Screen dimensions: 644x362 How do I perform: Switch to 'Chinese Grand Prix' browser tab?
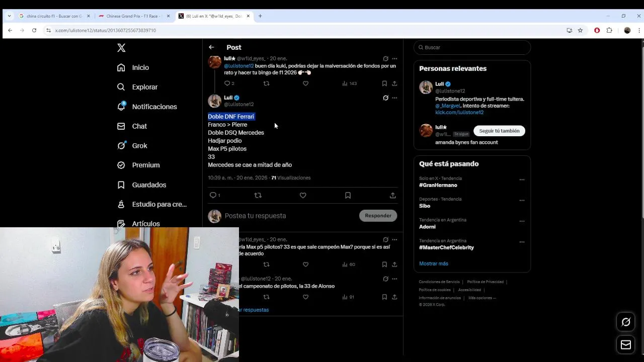(134, 16)
